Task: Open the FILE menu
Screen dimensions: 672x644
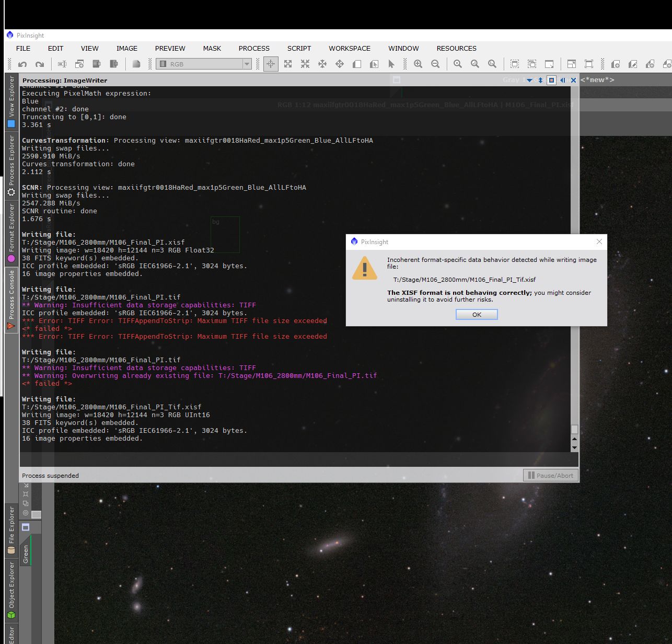Action: coord(24,48)
